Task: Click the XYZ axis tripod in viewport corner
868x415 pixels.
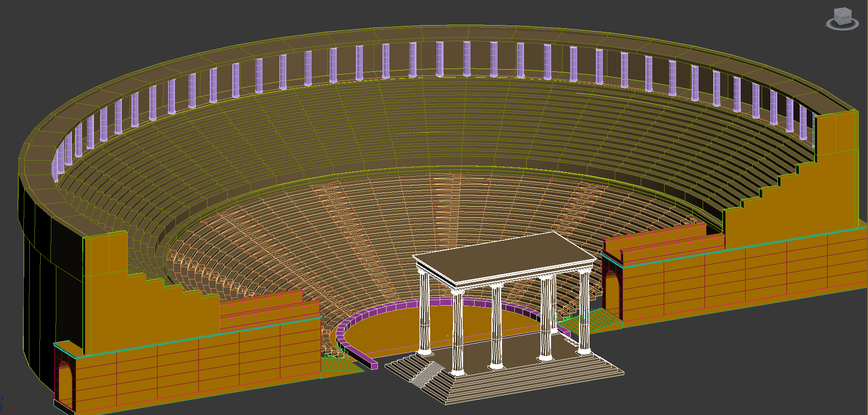Action: click(5, 405)
